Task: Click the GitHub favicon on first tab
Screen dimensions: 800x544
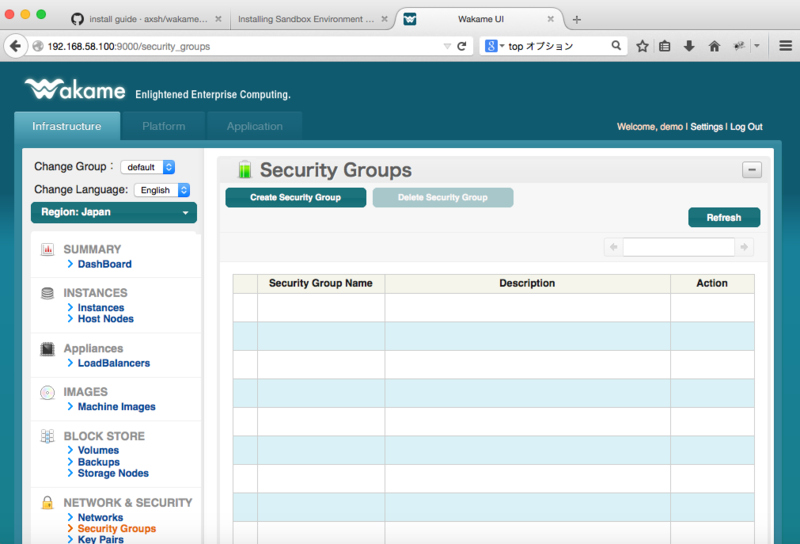Action: pyautogui.click(x=78, y=19)
